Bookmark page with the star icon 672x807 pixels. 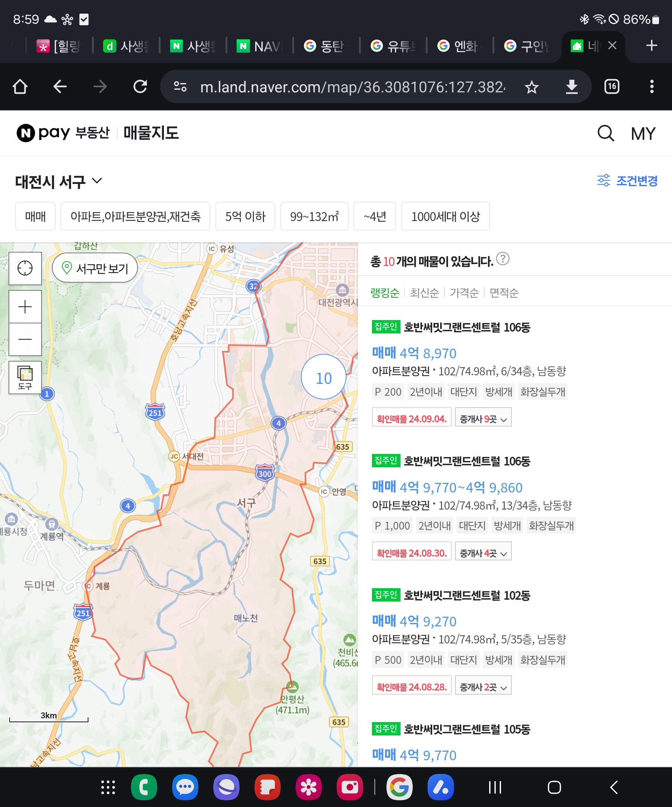(531, 87)
